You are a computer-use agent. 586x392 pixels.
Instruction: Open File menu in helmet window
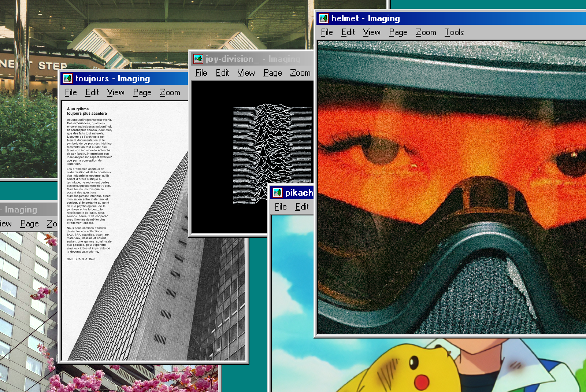tap(327, 32)
